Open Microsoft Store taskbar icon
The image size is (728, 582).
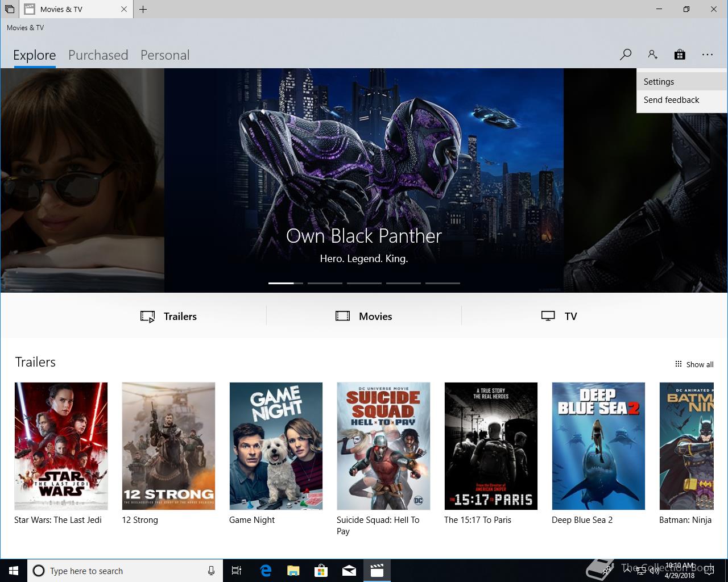pos(321,571)
